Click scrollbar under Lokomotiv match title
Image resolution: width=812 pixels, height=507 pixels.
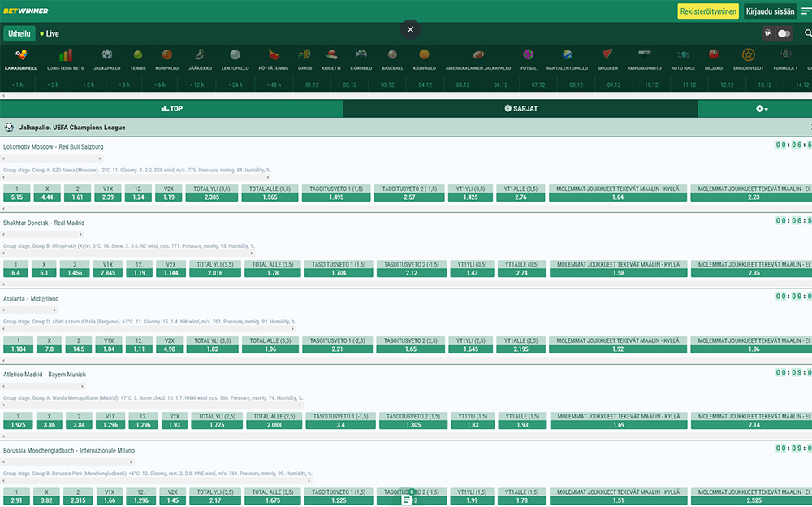coord(53,158)
